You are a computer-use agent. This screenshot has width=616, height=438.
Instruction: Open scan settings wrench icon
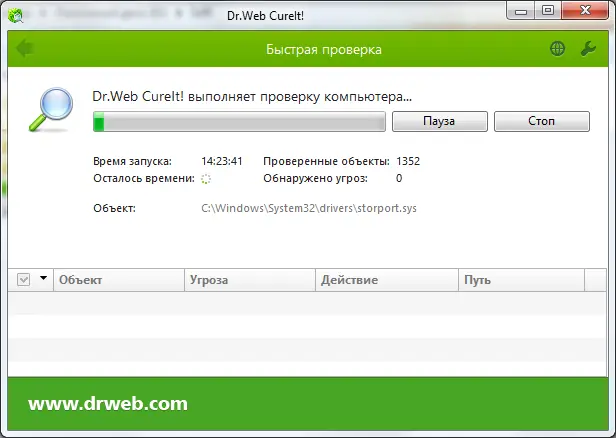click(x=588, y=49)
